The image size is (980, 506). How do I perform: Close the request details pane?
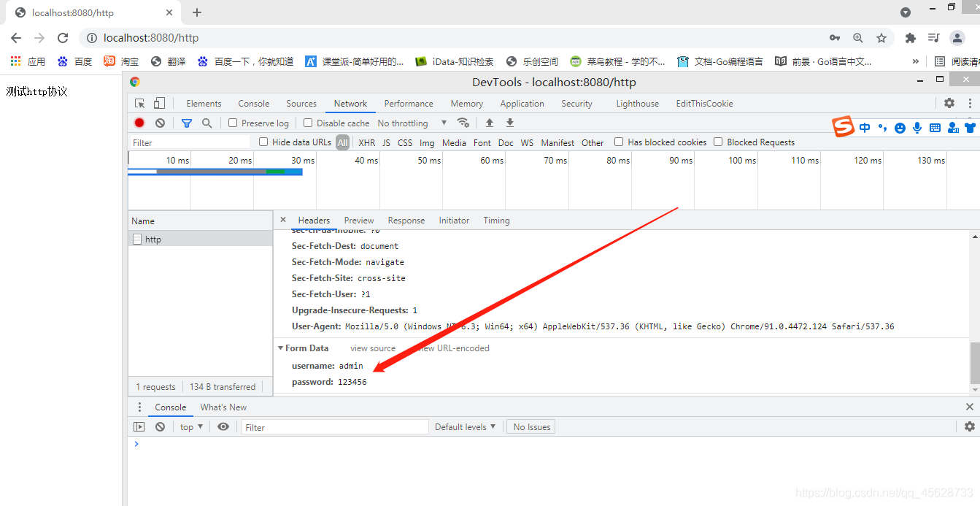click(283, 220)
